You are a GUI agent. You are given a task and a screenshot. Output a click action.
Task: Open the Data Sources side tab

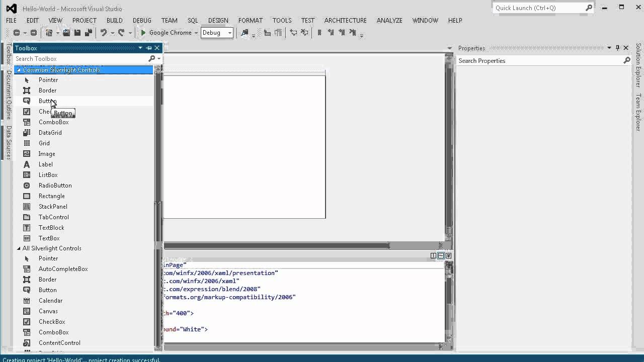(9, 142)
